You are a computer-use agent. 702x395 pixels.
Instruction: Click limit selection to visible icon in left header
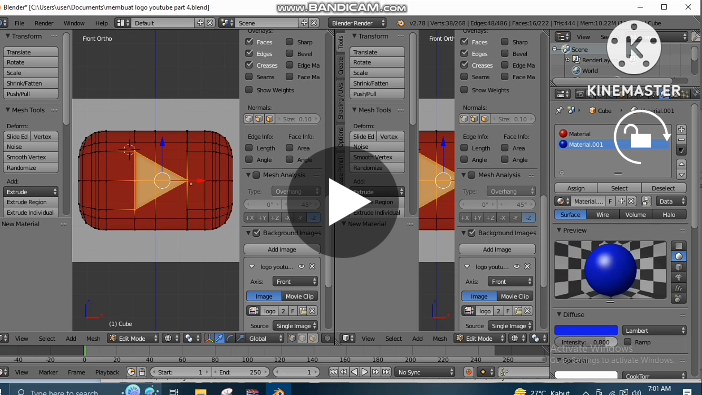328,339
